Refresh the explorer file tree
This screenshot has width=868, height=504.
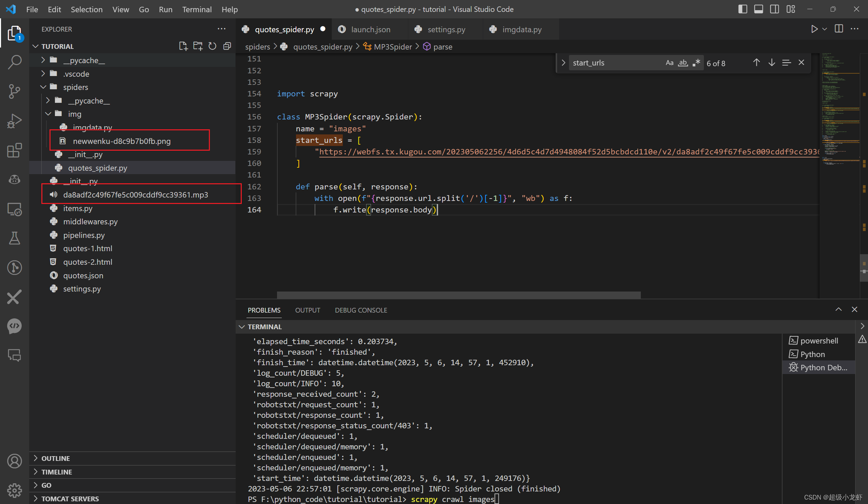click(213, 46)
